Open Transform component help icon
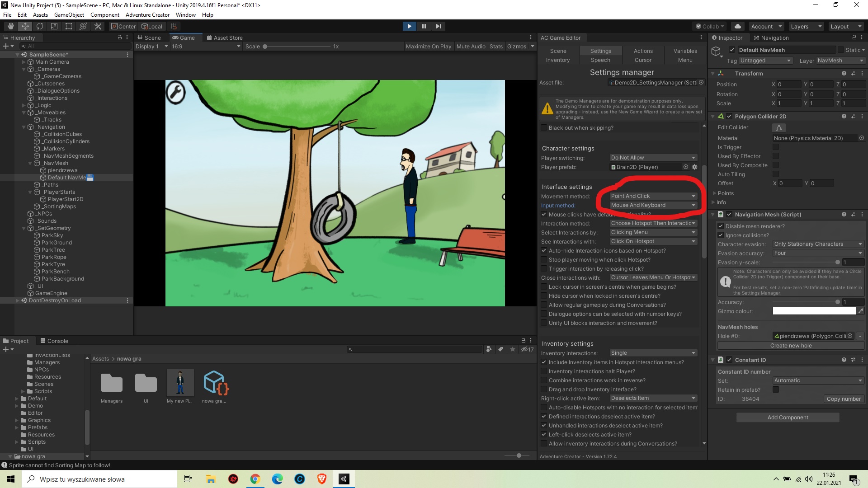This screenshot has width=868, height=488. coord(844,73)
